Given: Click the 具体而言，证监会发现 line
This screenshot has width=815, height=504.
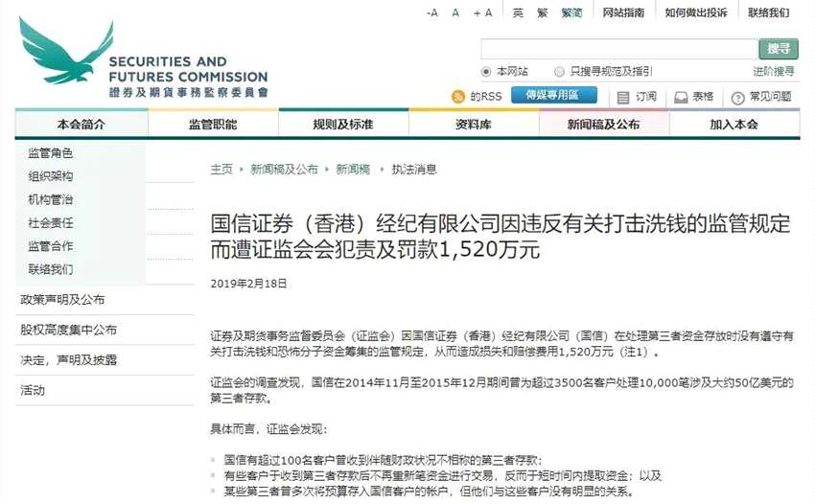Looking at the screenshot, I should (x=268, y=429).
